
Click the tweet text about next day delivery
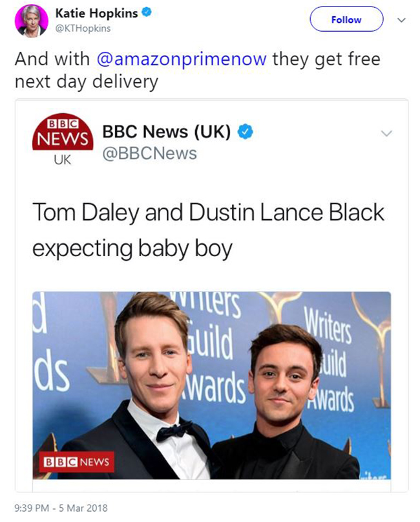tap(198, 71)
